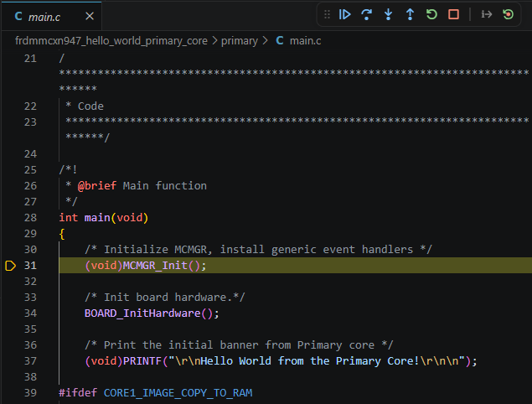Grab the debug toolbar drag handle

click(x=327, y=14)
